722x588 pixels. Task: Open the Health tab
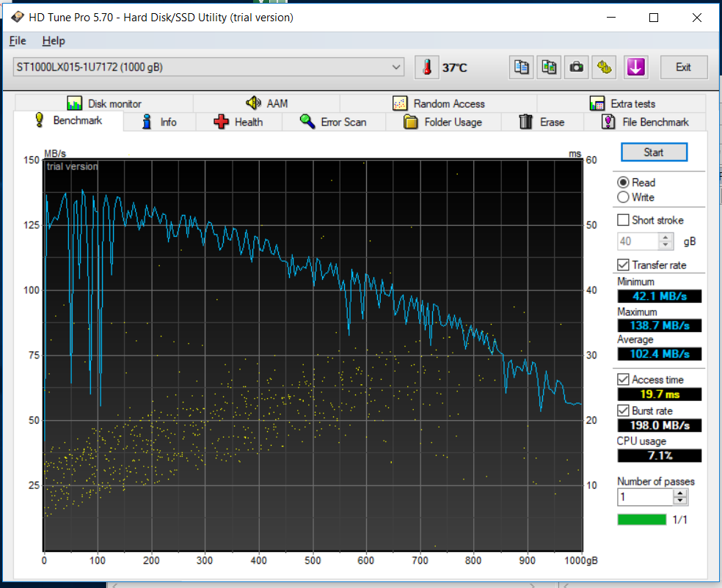coord(238,122)
